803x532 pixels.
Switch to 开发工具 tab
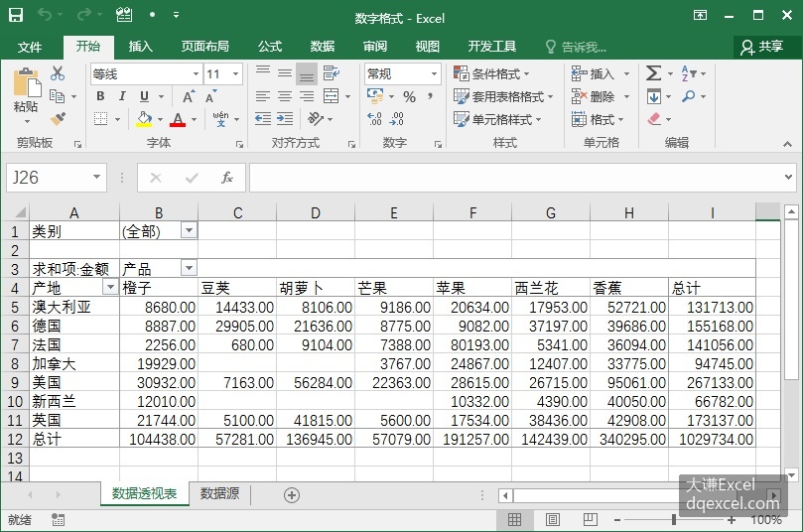(491, 47)
